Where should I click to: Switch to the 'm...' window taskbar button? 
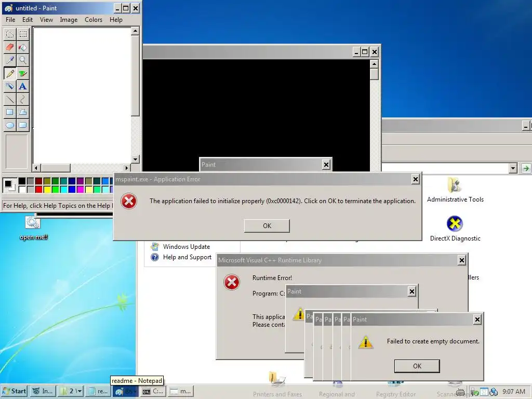click(181, 391)
